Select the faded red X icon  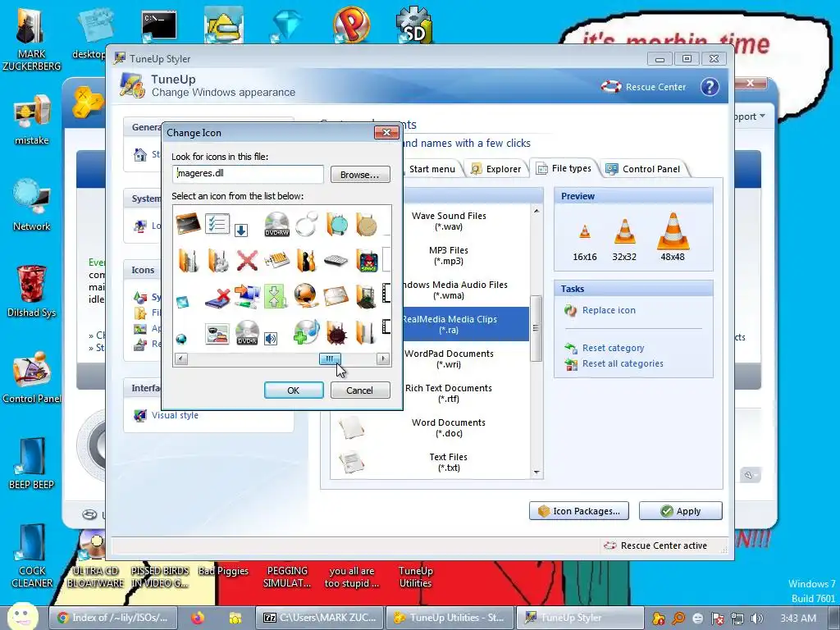click(247, 261)
